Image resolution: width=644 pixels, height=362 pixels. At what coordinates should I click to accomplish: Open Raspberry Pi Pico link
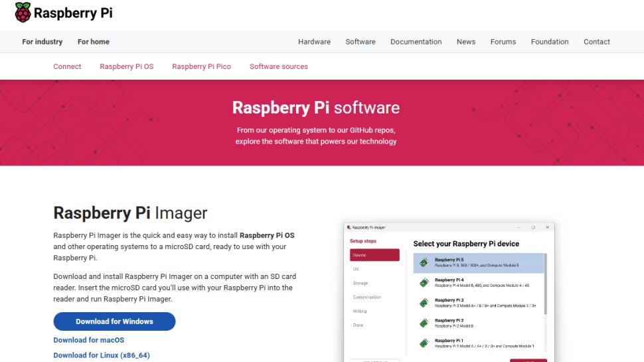[201, 66]
